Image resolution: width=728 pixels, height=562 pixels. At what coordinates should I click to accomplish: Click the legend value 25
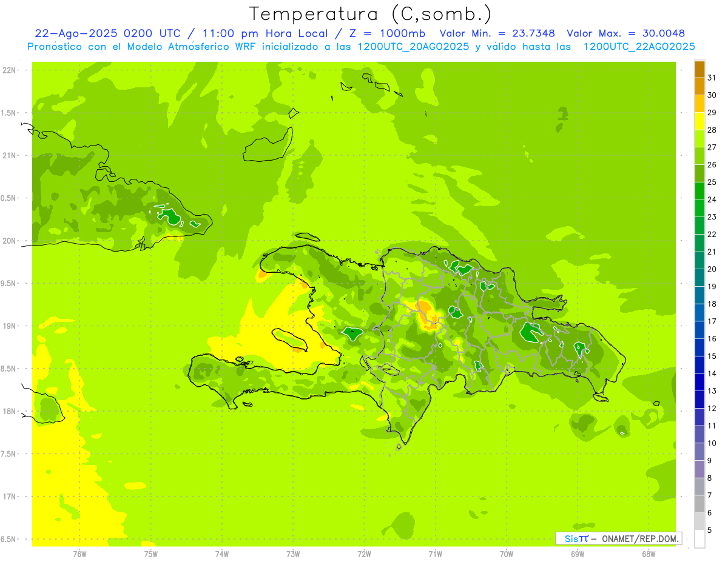point(712,182)
